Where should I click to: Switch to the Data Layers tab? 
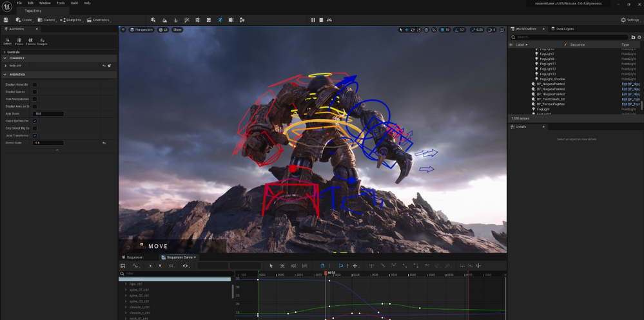pos(562,29)
